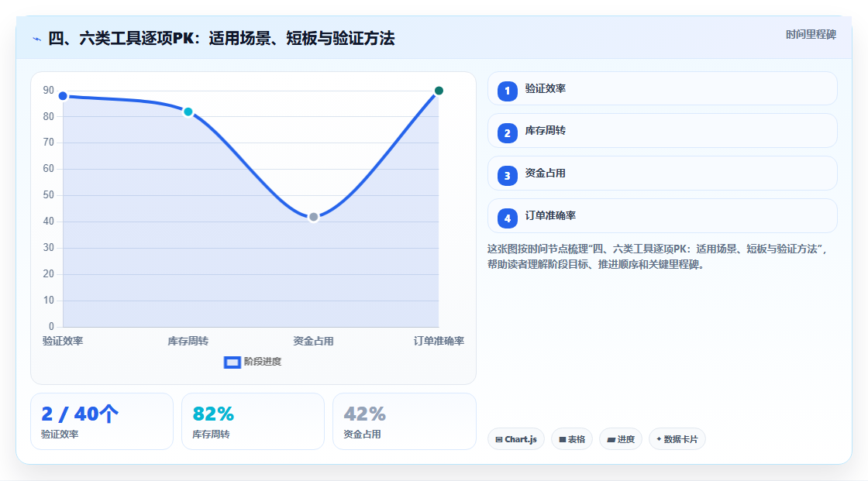Click the description paragraph starting 这张图按时间节点
868x481 pixels.
657,257
